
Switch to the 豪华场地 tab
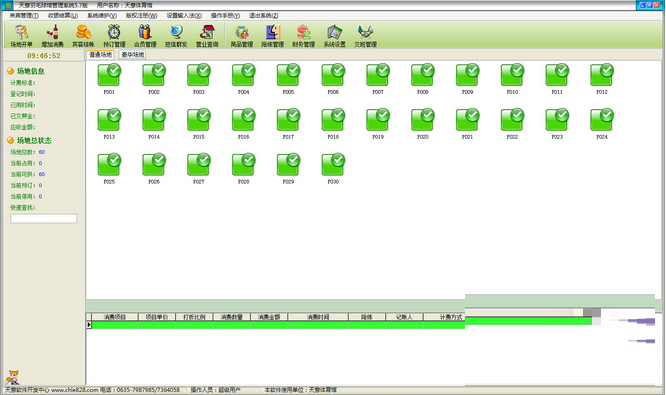tap(133, 55)
